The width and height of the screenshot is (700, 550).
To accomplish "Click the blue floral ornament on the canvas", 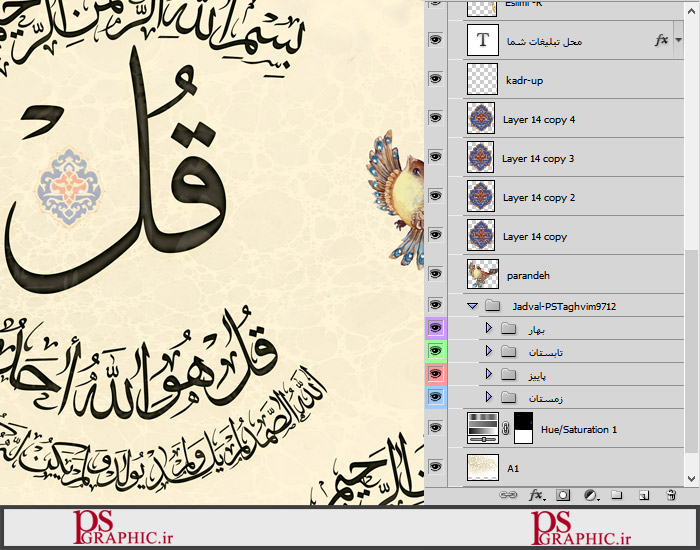I will tap(69, 188).
